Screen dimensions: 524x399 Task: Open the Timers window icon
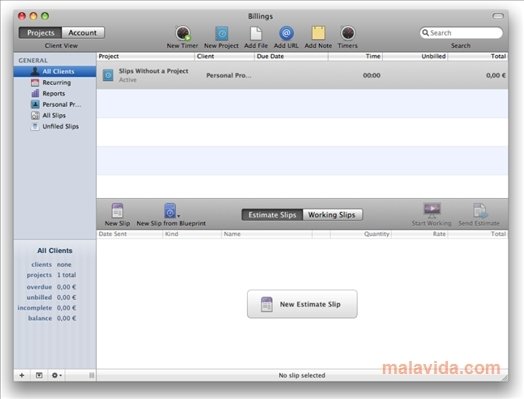pos(348,33)
